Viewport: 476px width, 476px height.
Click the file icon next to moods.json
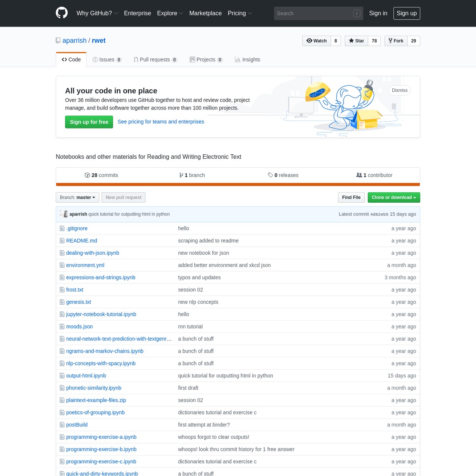tap(62, 327)
